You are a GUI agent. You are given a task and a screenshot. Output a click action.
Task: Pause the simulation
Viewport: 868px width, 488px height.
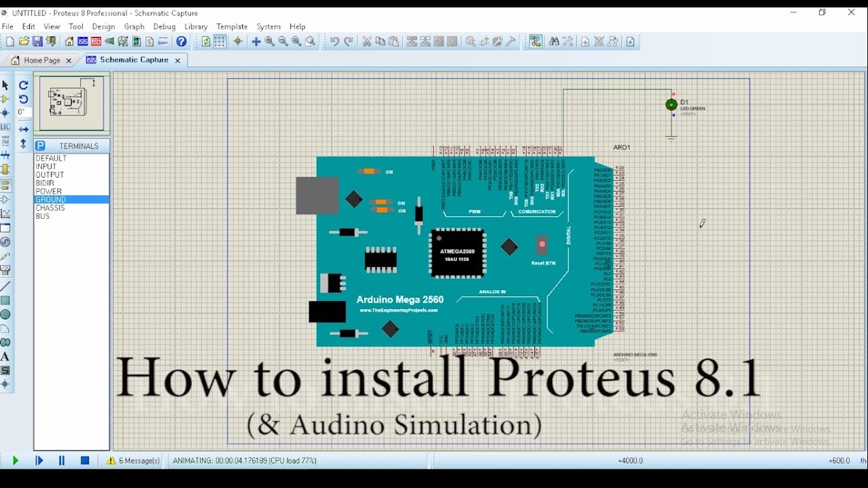click(62, 460)
